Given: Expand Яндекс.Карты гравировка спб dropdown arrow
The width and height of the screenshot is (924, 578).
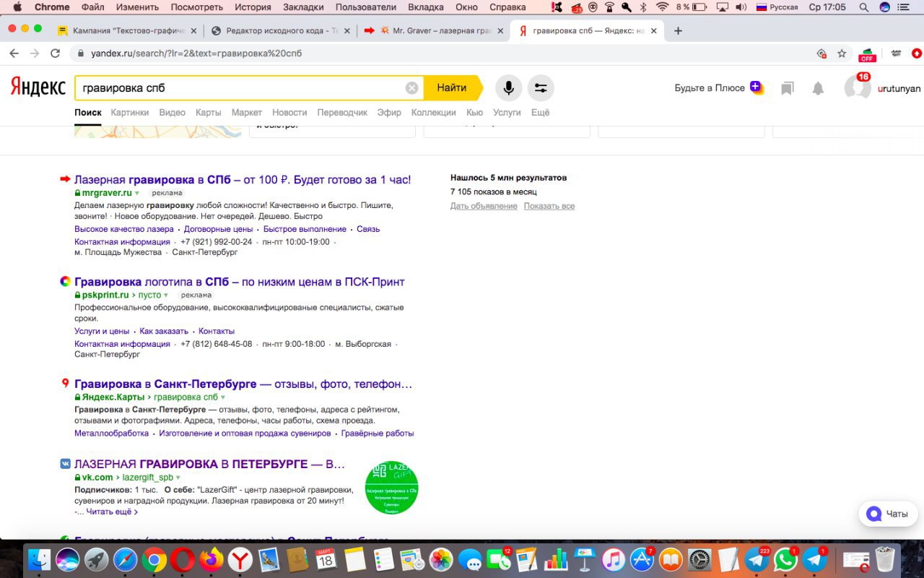Looking at the screenshot, I should coord(223,397).
